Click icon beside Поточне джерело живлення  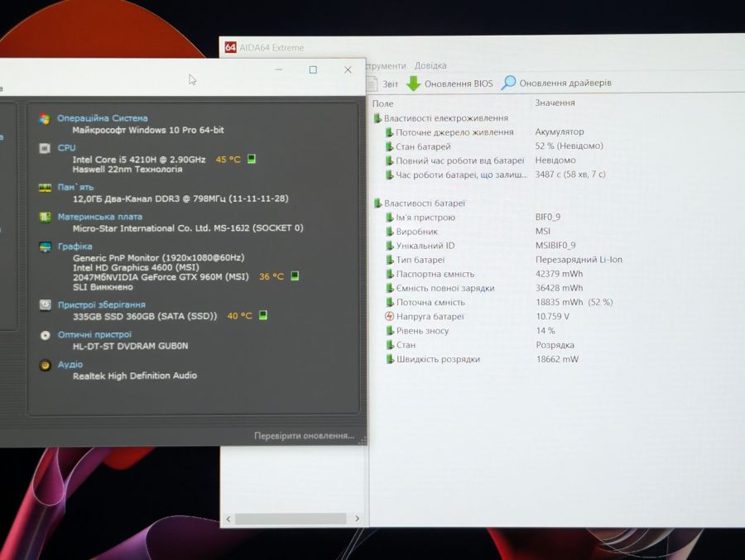389,132
